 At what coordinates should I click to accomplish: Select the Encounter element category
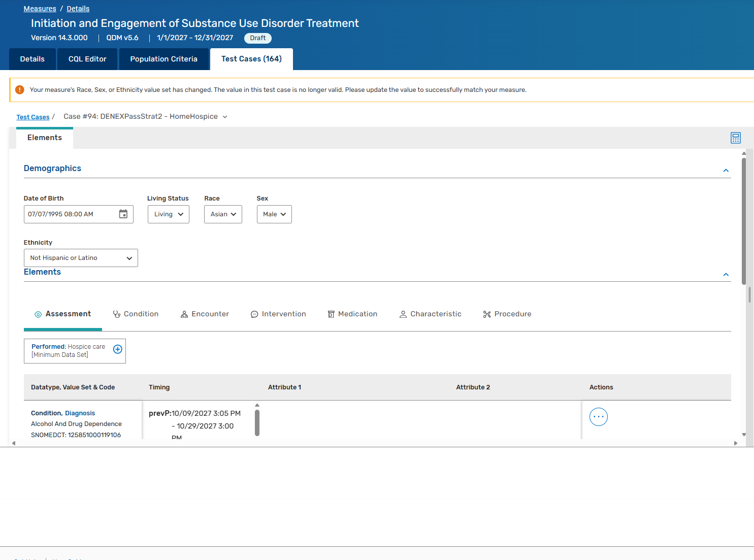205,314
